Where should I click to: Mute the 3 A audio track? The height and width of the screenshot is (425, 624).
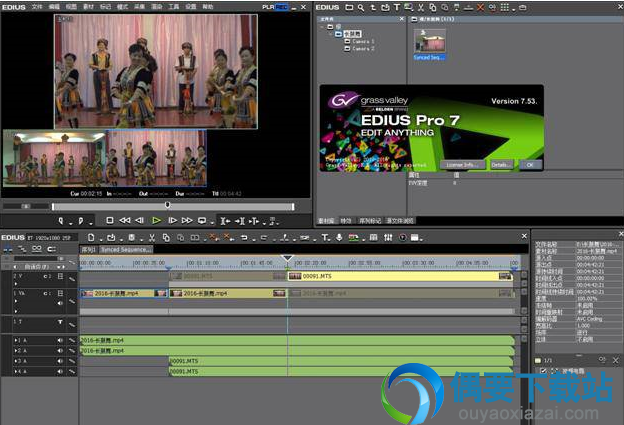pyautogui.click(x=60, y=361)
